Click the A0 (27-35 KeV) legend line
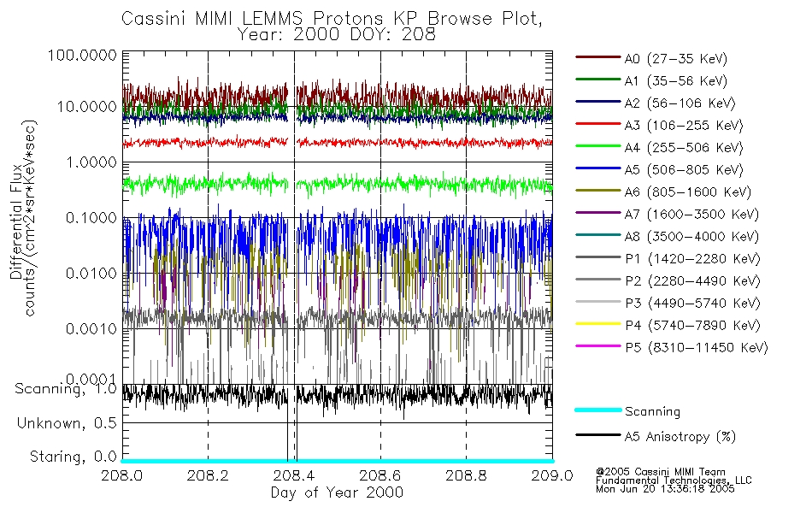This screenshot has width=812, height=513. (x=597, y=57)
